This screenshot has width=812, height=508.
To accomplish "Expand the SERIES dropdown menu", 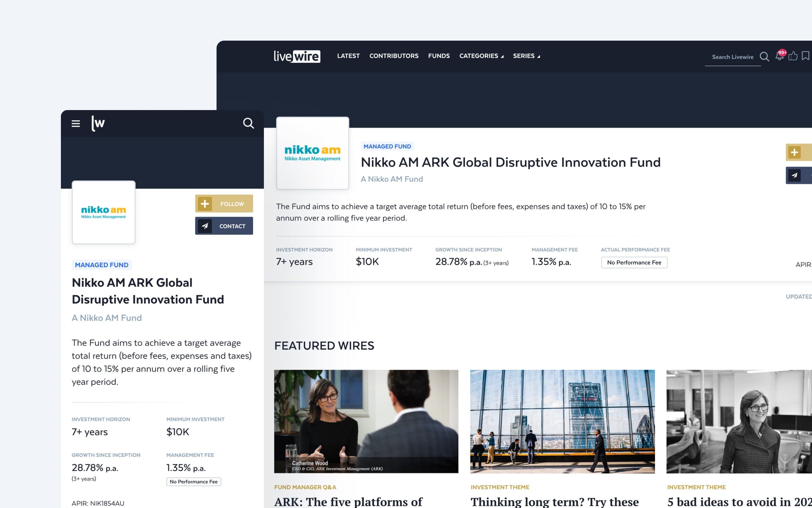I will pyautogui.click(x=526, y=56).
